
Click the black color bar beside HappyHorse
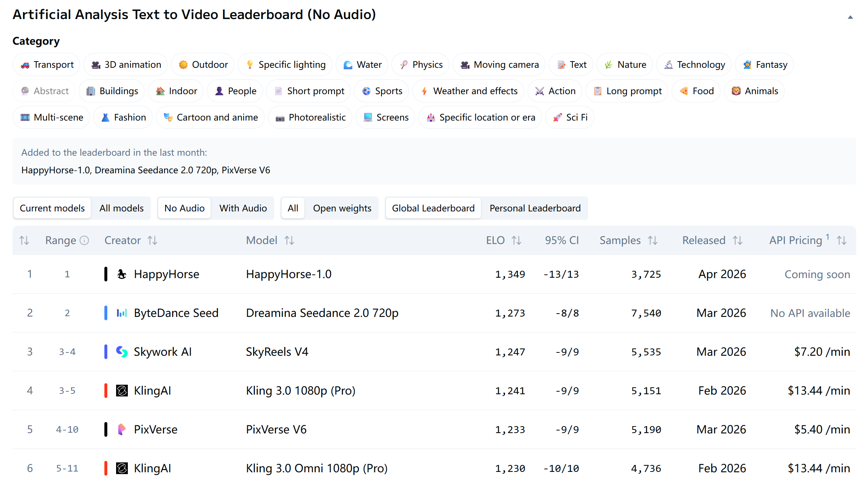click(106, 274)
